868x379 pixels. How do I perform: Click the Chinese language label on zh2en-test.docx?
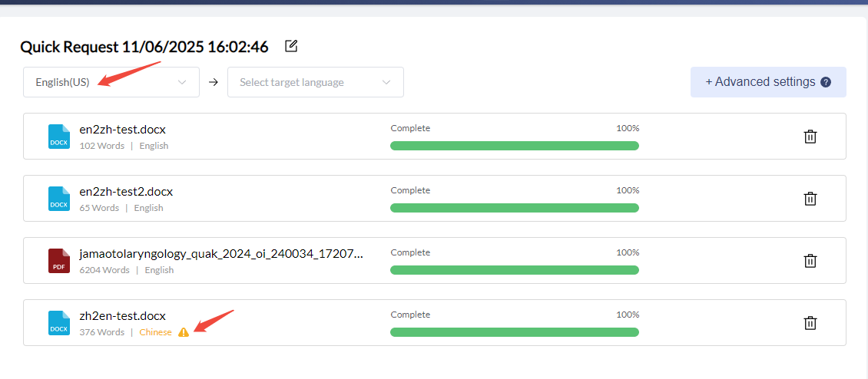tap(155, 332)
